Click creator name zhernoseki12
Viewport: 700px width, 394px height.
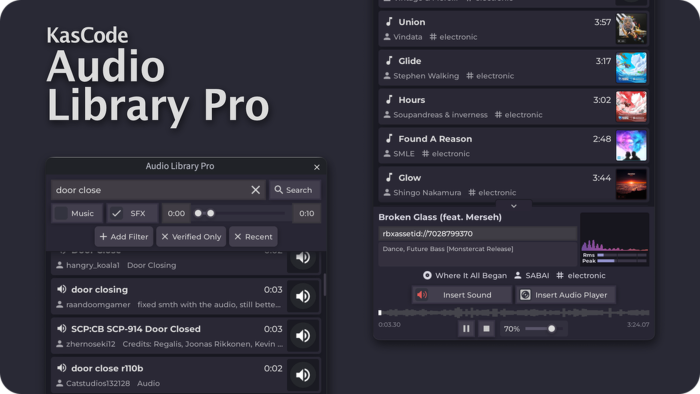point(91,344)
